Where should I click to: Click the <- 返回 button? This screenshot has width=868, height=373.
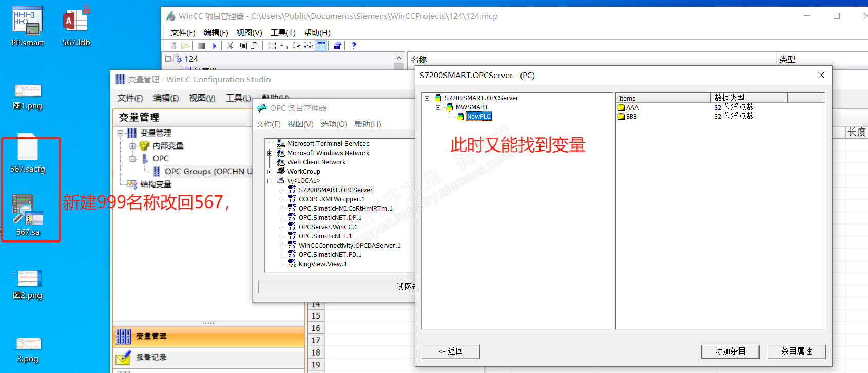[451, 351]
